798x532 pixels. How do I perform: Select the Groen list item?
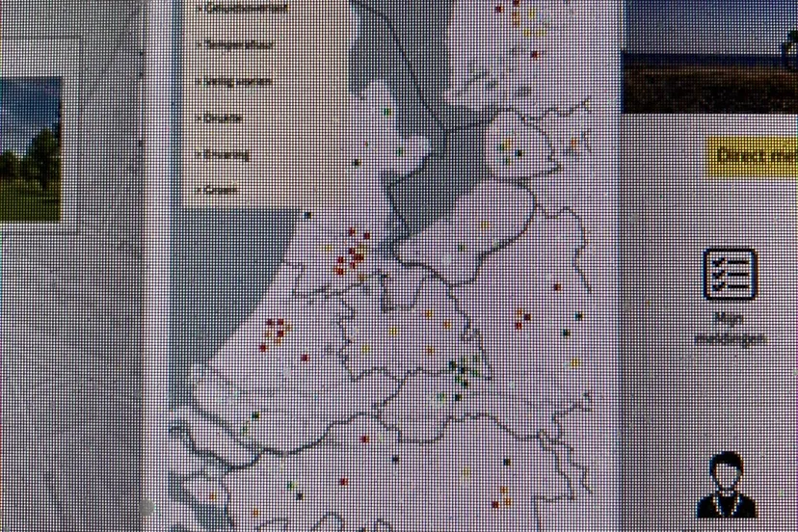[221, 190]
